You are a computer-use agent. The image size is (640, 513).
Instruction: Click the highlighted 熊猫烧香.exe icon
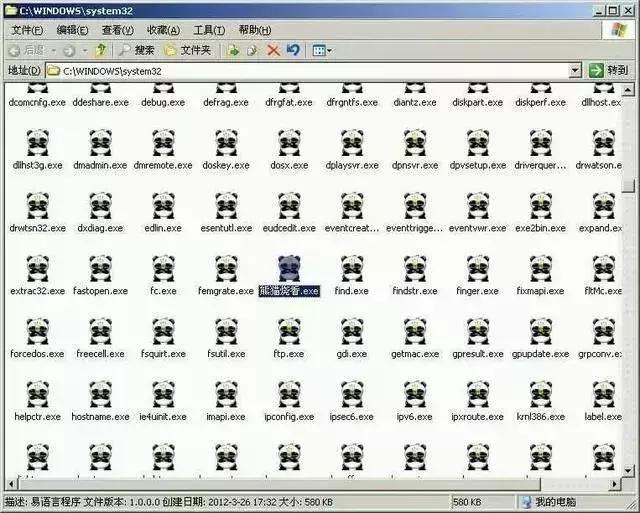[289, 268]
